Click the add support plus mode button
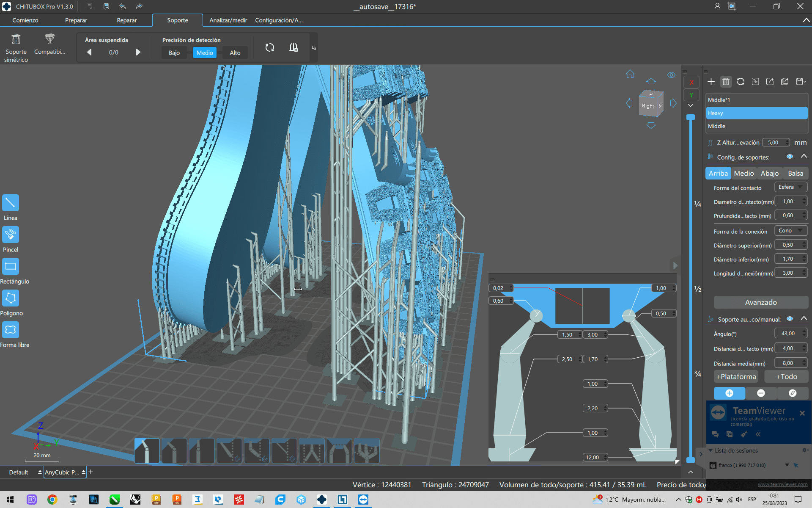812x508 pixels. tap(729, 393)
